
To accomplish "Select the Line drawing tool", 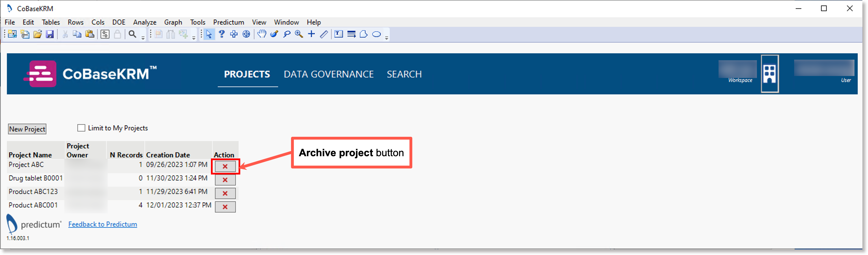I will pyautogui.click(x=324, y=34).
